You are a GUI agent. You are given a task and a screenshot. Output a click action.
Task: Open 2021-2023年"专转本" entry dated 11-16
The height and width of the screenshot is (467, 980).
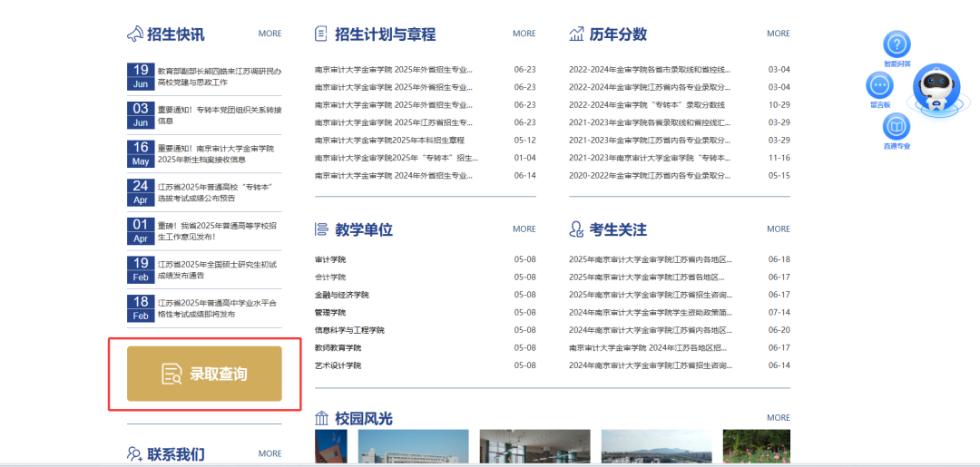(x=650, y=158)
